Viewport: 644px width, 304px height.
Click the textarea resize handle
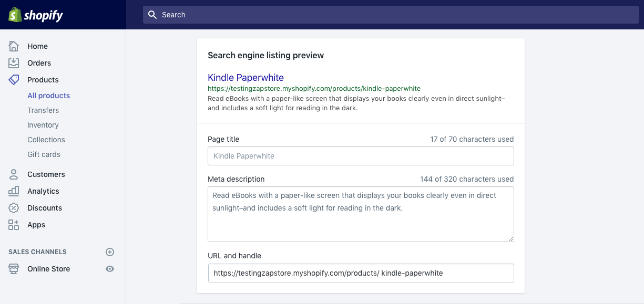510,238
